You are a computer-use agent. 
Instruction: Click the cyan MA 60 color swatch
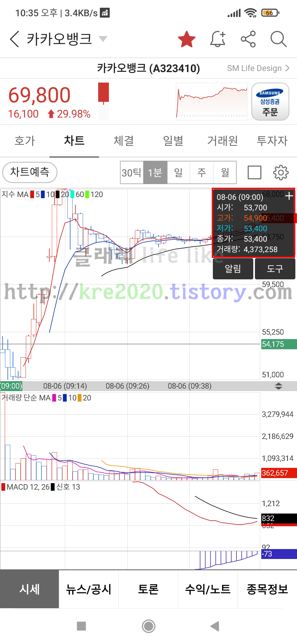pos(72,195)
